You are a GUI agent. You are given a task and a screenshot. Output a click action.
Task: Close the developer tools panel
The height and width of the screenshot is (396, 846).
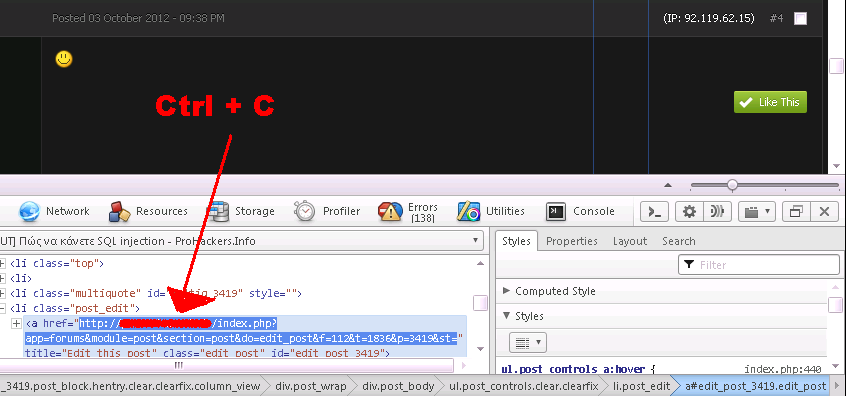[824, 211]
